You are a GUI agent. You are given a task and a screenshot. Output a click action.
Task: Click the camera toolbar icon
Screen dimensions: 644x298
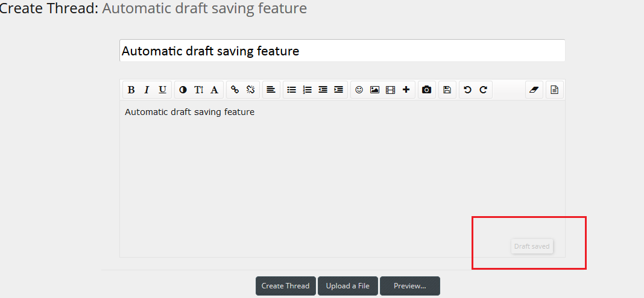427,90
